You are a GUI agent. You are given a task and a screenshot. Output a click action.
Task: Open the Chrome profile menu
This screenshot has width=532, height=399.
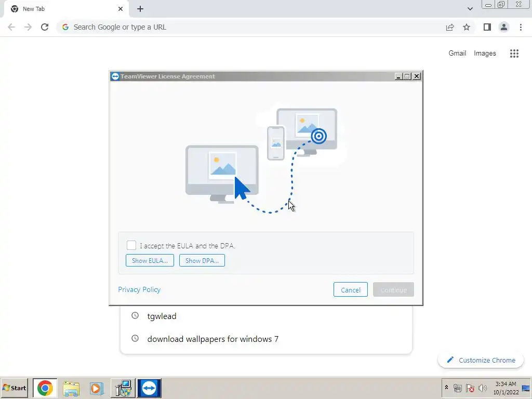[x=504, y=27]
